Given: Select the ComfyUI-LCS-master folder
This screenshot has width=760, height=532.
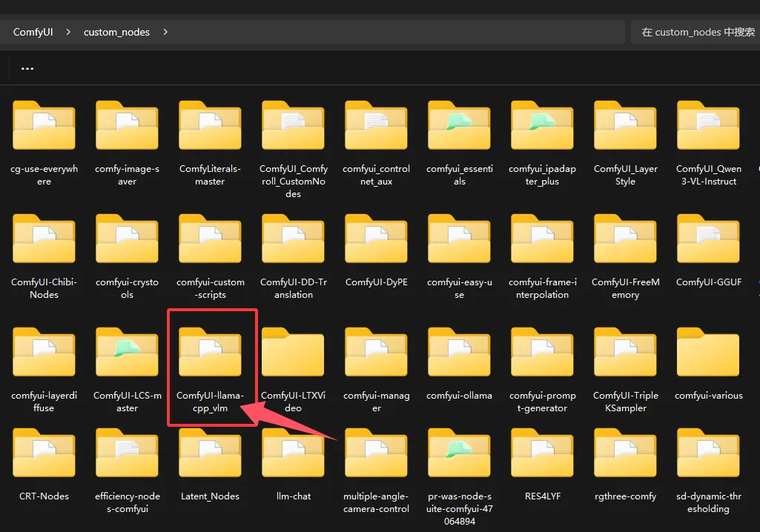Looking at the screenshot, I should click(127, 352).
